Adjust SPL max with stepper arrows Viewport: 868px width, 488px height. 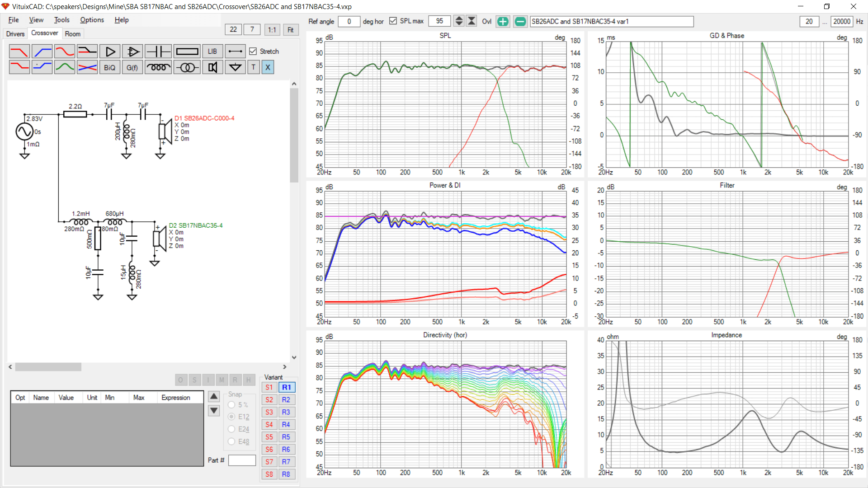pyautogui.click(x=459, y=21)
